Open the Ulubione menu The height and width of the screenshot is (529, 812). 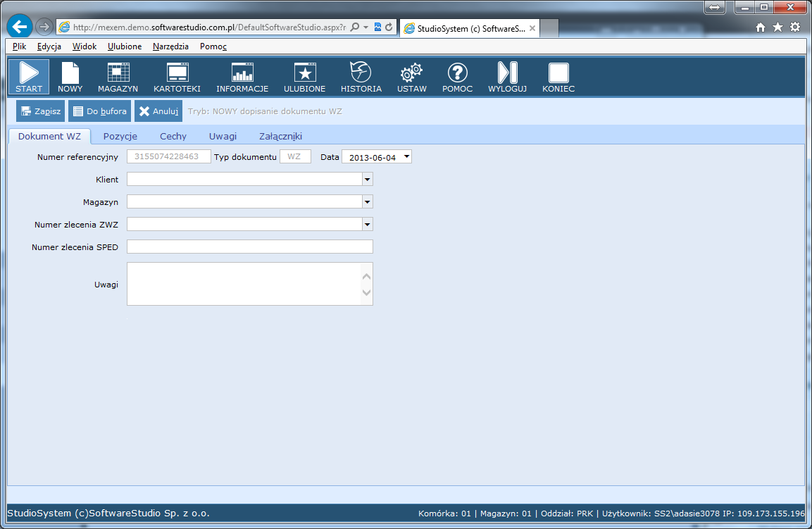(125, 46)
